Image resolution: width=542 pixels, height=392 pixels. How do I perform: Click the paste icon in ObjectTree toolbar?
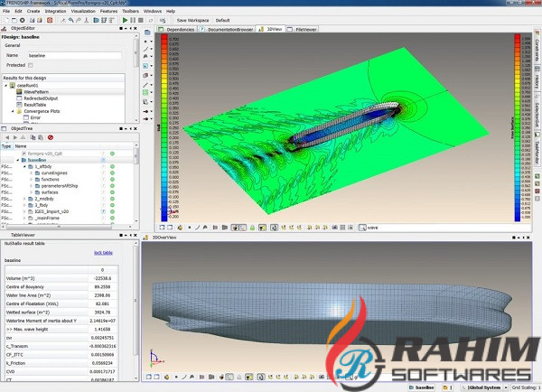41,137
